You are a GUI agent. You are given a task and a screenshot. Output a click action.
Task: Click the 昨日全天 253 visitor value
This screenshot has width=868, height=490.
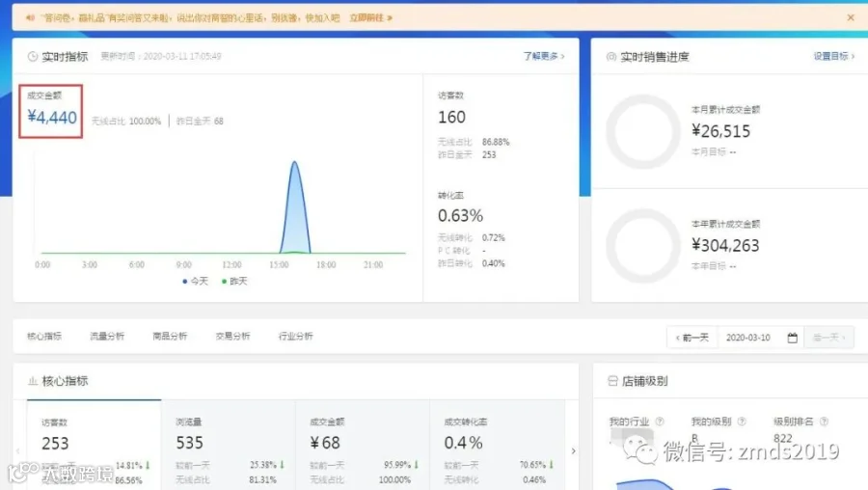pyautogui.click(x=489, y=154)
